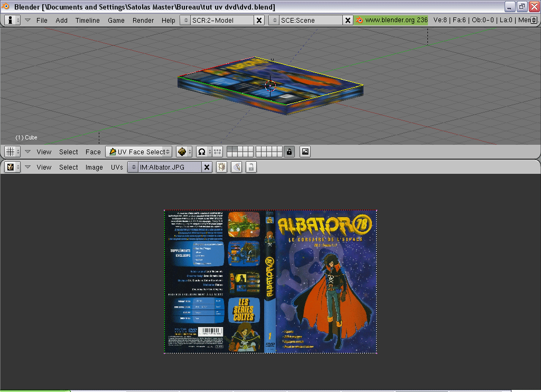Open the UV Face Select mode dropdown
The image size is (541, 392).
[139, 152]
